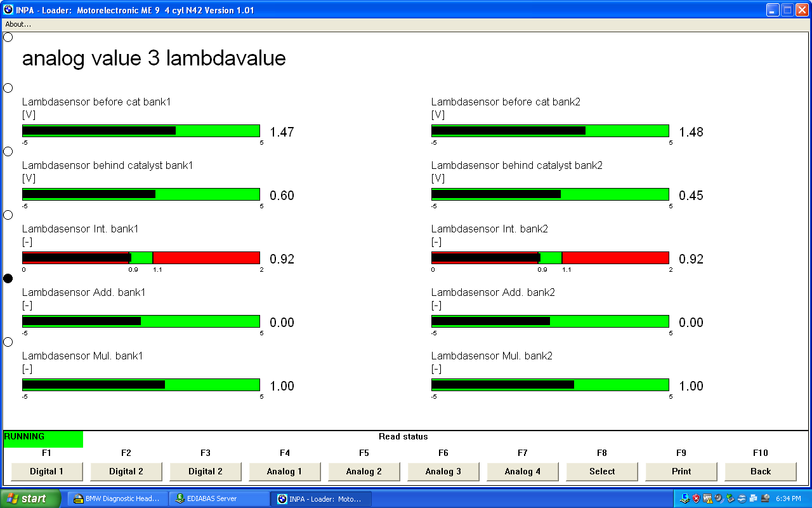Click the Lambdasensor Mul. bank2 bar gauge
The image size is (812, 508).
(x=550, y=385)
